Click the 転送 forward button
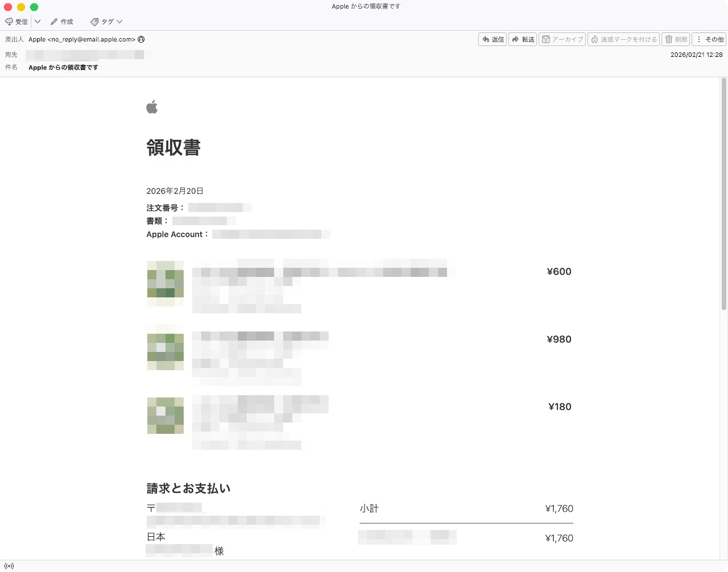Image resolution: width=728 pixels, height=572 pixels. 523,39
